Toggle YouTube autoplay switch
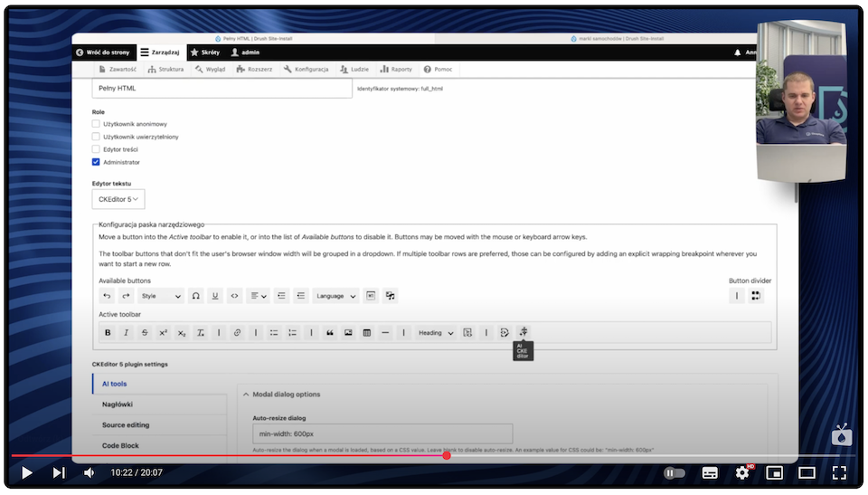This screenshot has width=868, height=495. click(674, 472)
